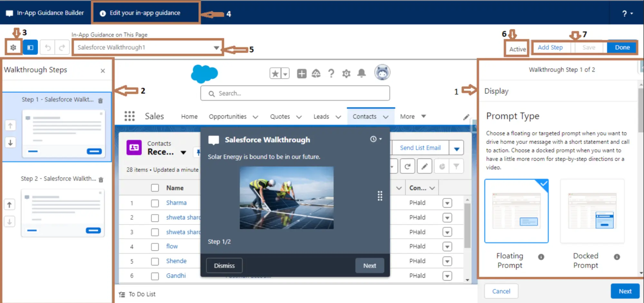Switch to the Leads tab
The width and height of the screenshot is (644, 303).
[x=321, y=116]
